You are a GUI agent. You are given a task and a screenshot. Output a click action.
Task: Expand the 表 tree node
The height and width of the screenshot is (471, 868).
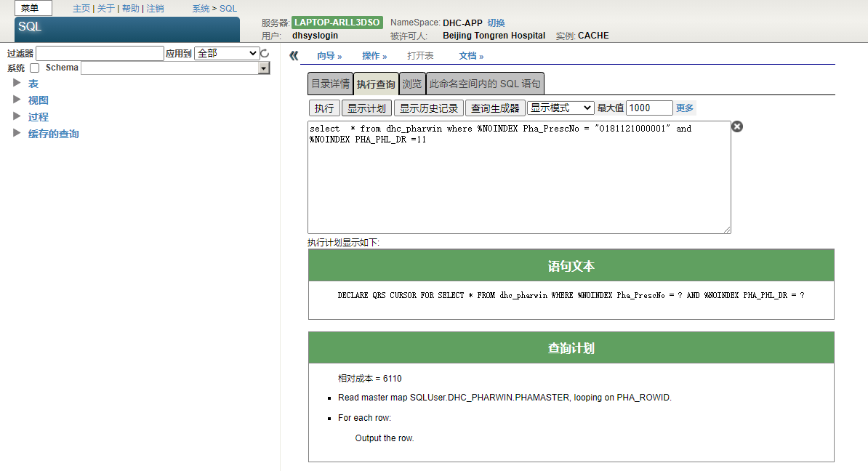click(17, 83)
